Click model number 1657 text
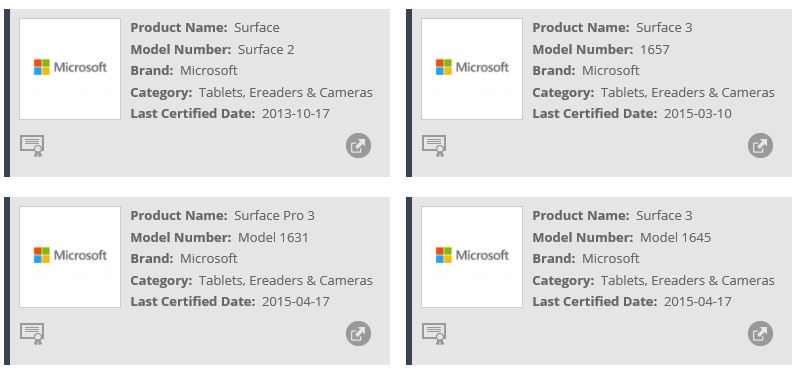The height and width of the screenshot is (374, 801). (x=654, y=50)
